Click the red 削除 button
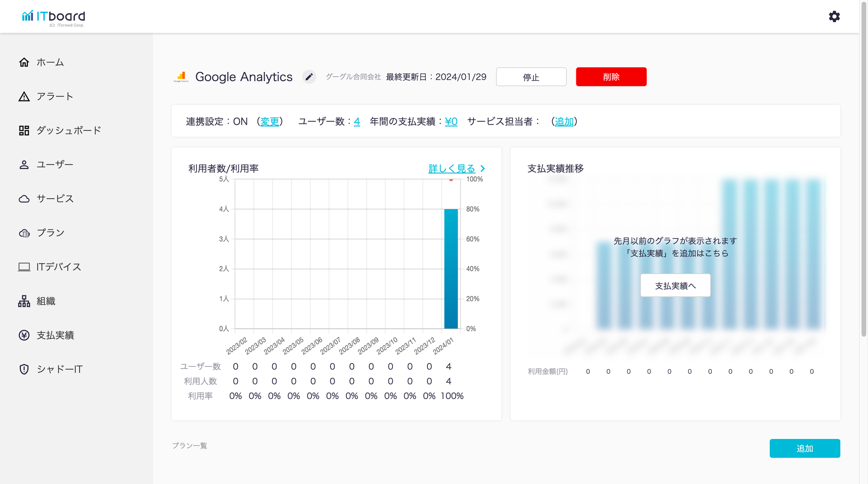The height and width of the screenshot is (484, 868). pos(611,77)
